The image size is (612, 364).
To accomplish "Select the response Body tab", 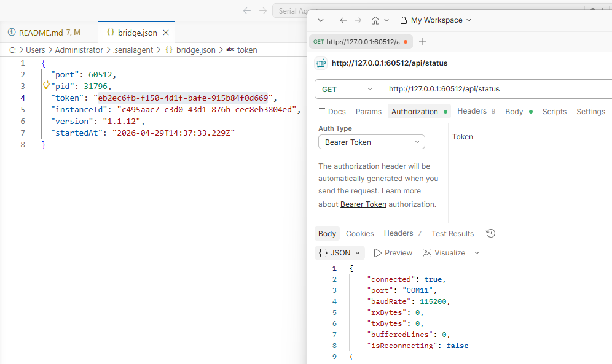I will pyautogui.click(x=327, y=233).
